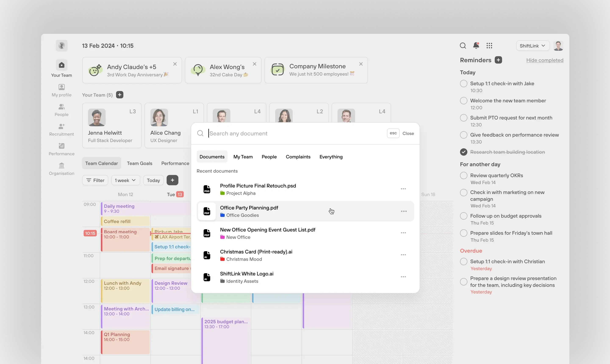
Task: Switch to the Complaints search tab
Action: pyautogui.click(x=298, y=157)
